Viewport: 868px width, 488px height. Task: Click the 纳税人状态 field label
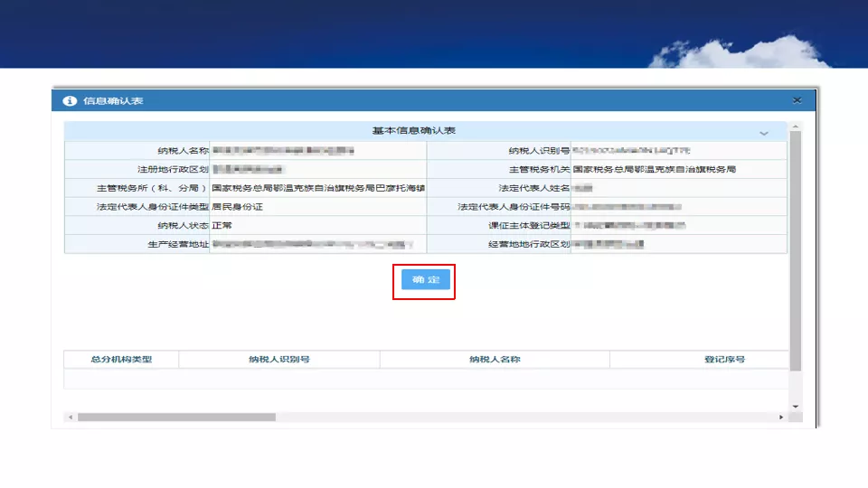tap(183, 226)
